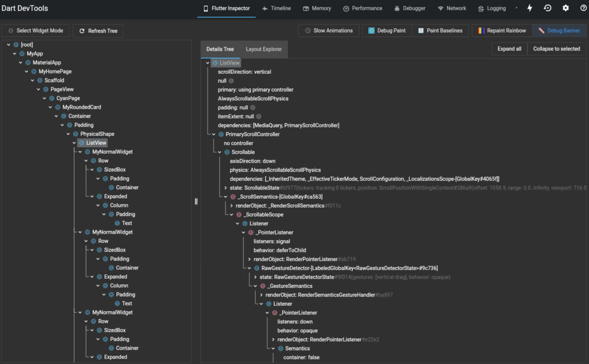The width and height of the screenshot is (589, 364).
Task: Collapse the ListView node in widget tree
Action: [74, 143]
